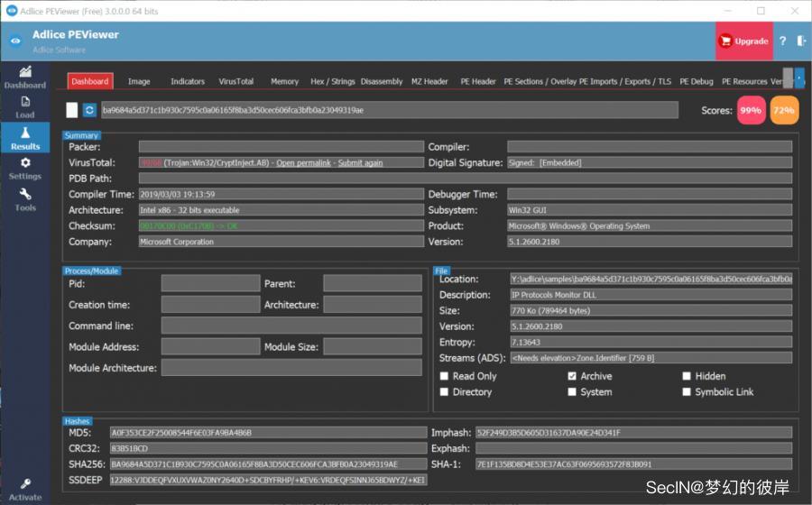
Task: Click the SHA256 hash field
Action: click(x=268, y=464)
